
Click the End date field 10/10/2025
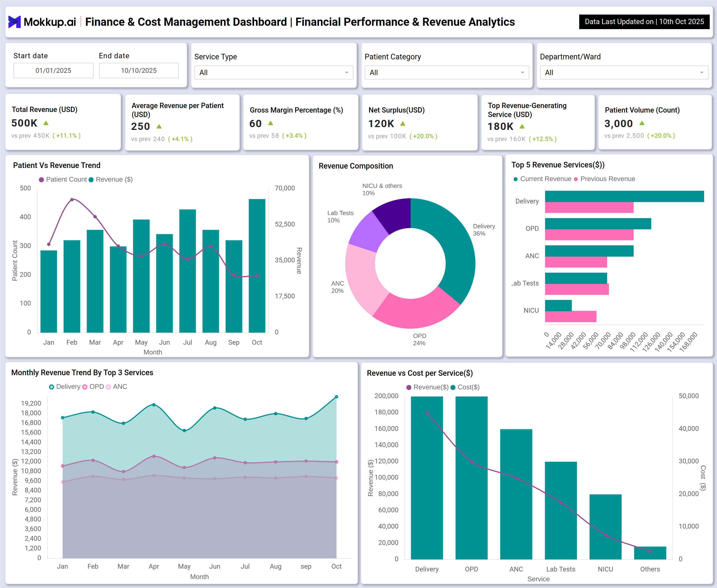pos(139,71)
